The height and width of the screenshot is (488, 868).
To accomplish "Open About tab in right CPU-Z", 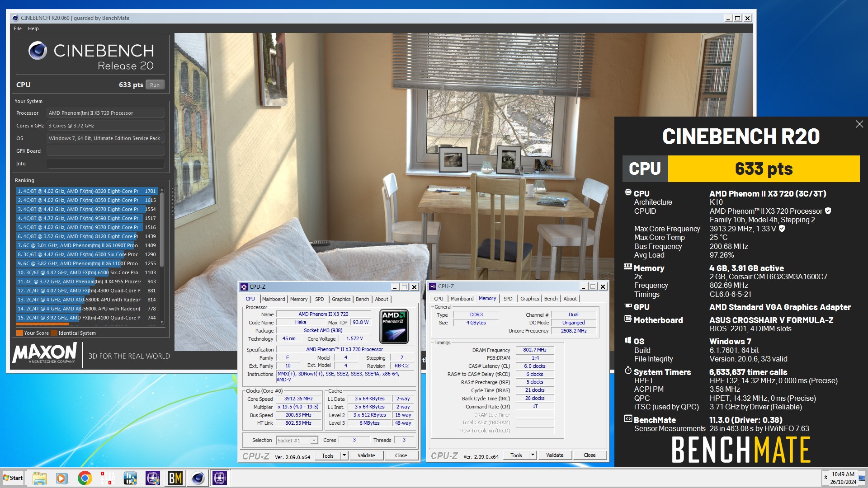I will [570, 299].
